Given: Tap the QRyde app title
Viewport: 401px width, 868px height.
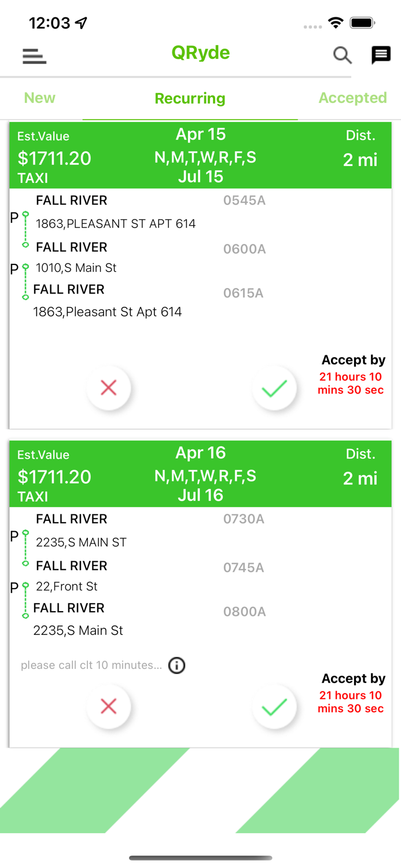Looking at the screenshot, I should (x=200, y=53).
